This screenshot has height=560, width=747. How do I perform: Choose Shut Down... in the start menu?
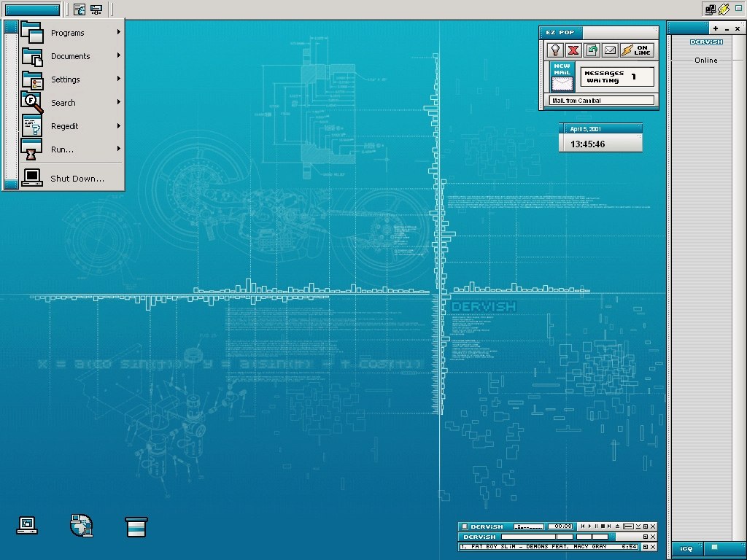pyautogui.click(x=77, y=179)
